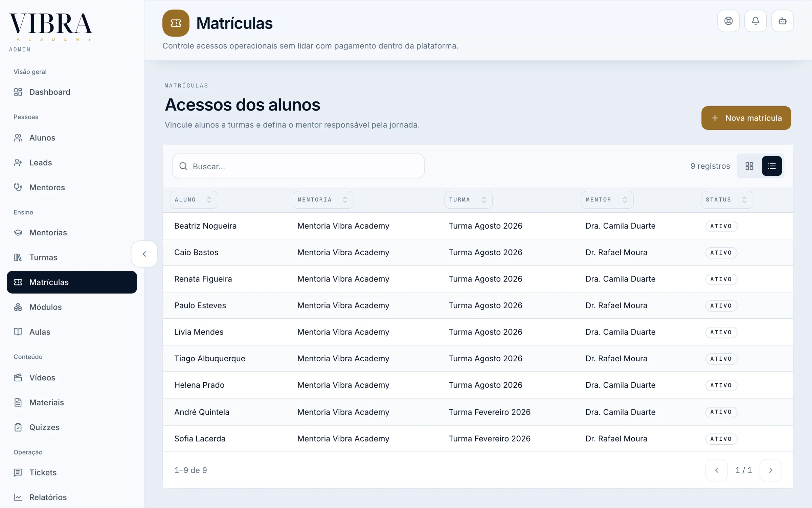Open the help lifebuoy icon in header
Image resolution: width=812 pixels, height=508 pixels.
728,21
